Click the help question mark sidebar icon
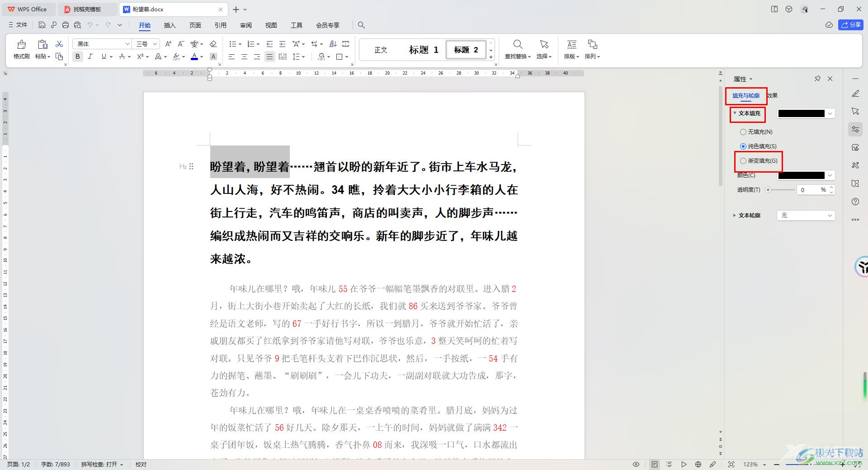 click(x=855, y=202)
